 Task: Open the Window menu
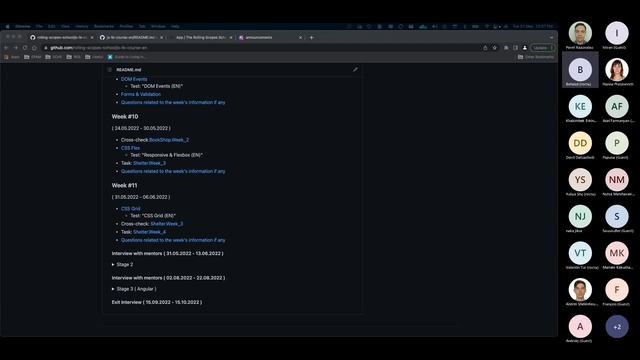(158, 27)
